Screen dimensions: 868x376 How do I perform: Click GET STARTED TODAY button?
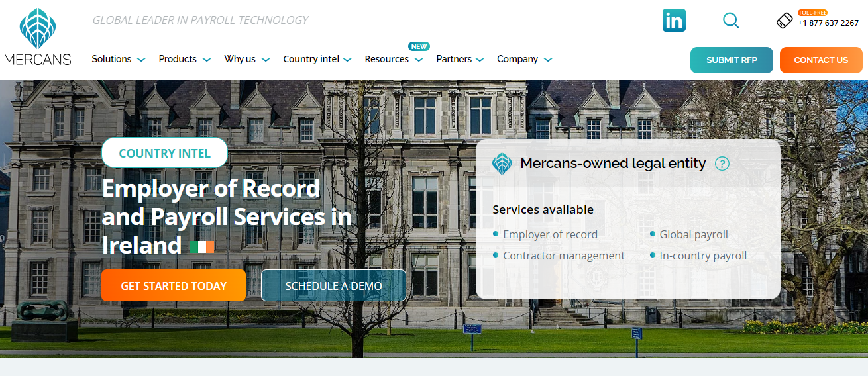pyautogui.click(x=174, y=286)
